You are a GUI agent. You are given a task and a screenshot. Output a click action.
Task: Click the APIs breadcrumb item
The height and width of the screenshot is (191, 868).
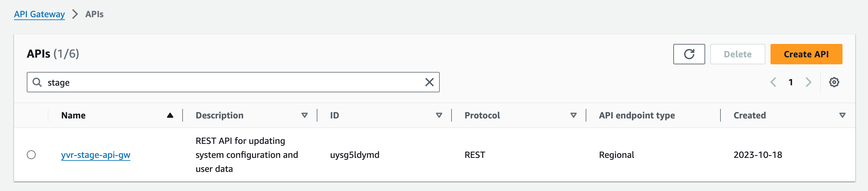[94, 14]
